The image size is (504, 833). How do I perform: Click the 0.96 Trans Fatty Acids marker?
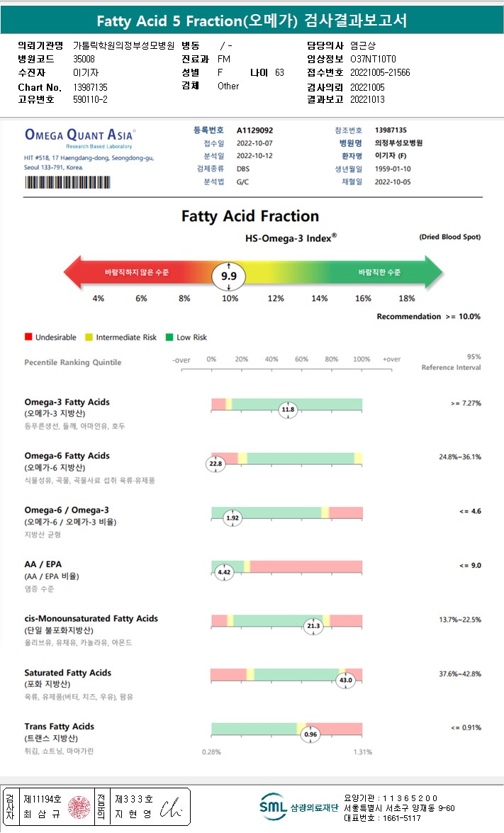coord(310,734)
